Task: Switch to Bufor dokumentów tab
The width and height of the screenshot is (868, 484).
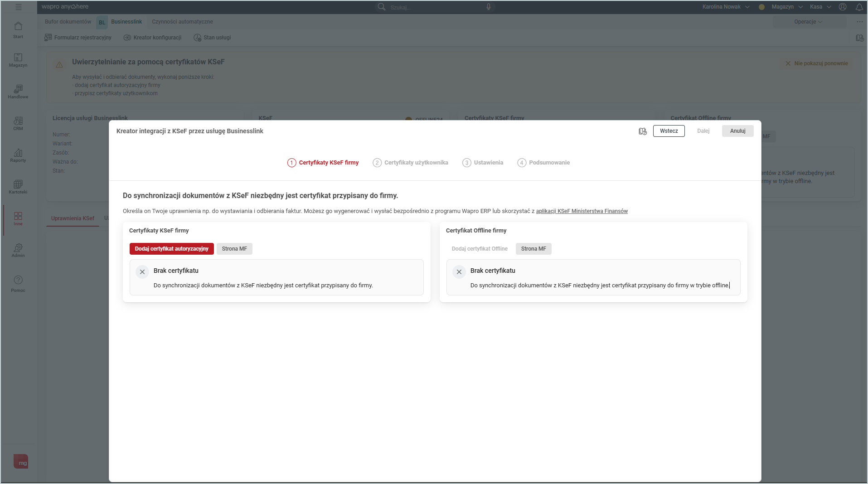Action: pos(68,22)
